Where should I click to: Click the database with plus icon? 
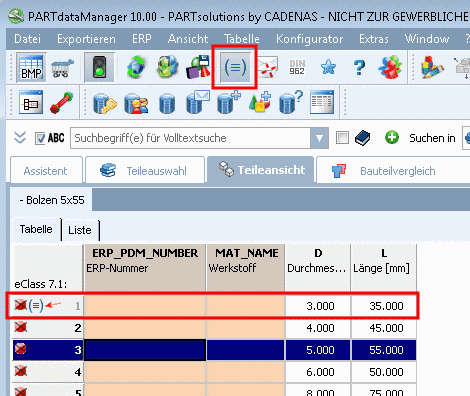[229, 102]
